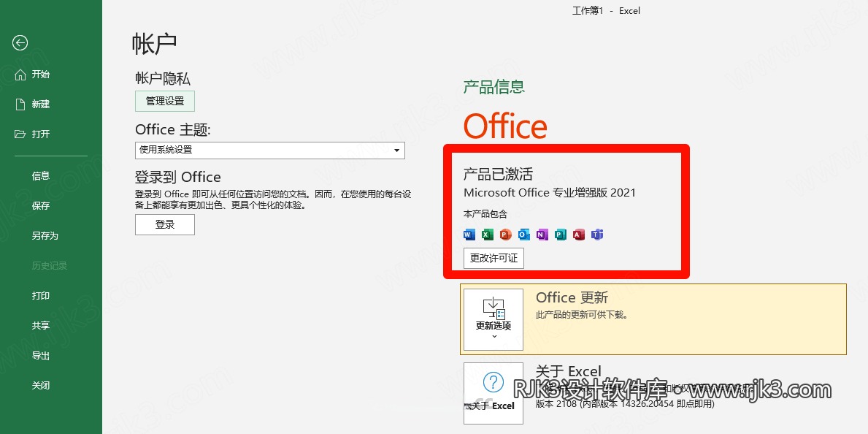This screenshot has height=434, width=868.
Task: Go back using the circled arrow
Action: pos(20,42)
